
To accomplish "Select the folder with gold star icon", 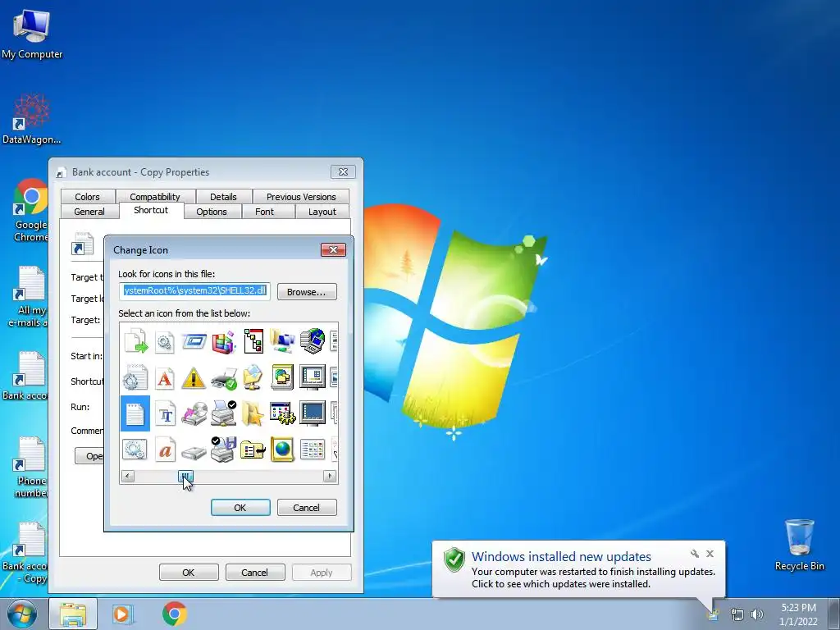I will (253, 413).
